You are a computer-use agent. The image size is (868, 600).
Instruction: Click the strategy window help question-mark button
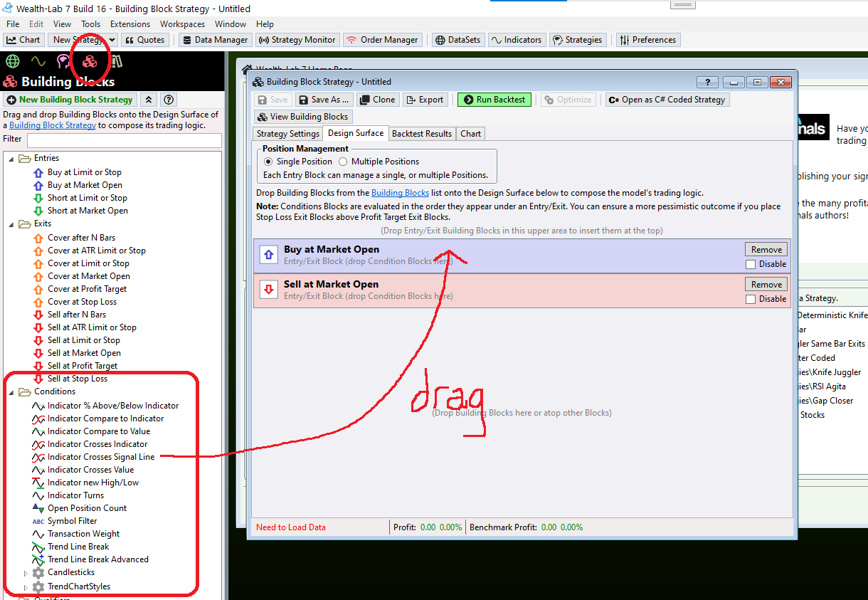tap(707, 82)
